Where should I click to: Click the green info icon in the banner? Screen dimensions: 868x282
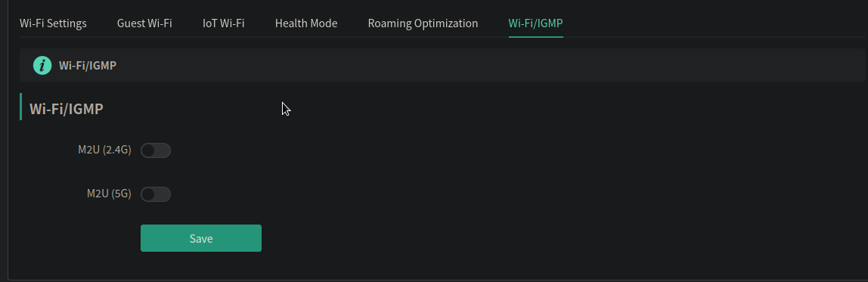42,65
